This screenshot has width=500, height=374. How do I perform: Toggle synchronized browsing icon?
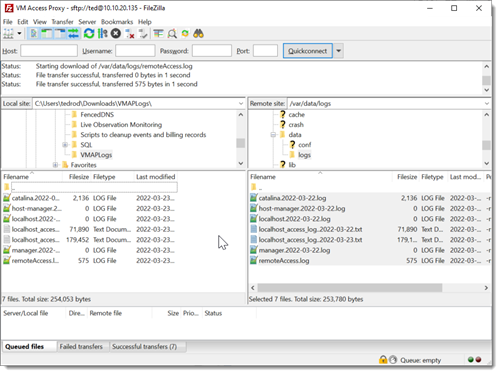(185, 34)
